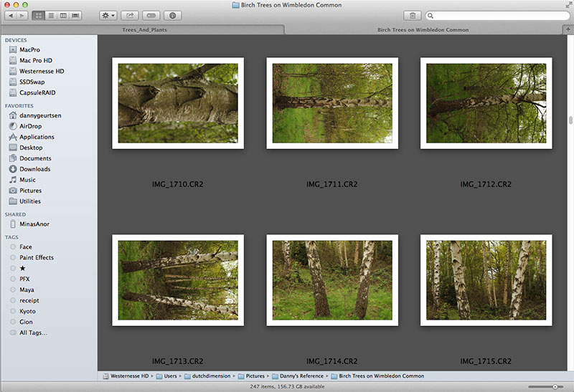Open the Action gear dropdown menu

tap(108, 15)
